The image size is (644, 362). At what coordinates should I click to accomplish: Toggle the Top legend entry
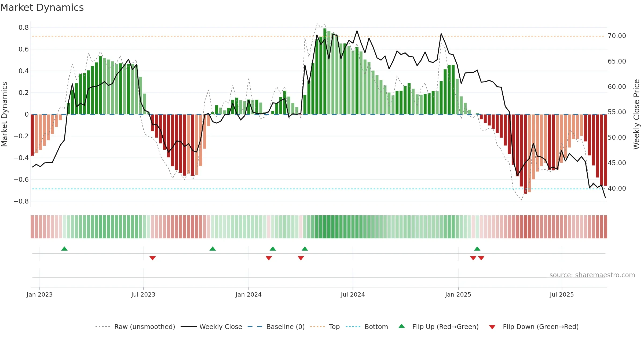(x=325, y=327)
